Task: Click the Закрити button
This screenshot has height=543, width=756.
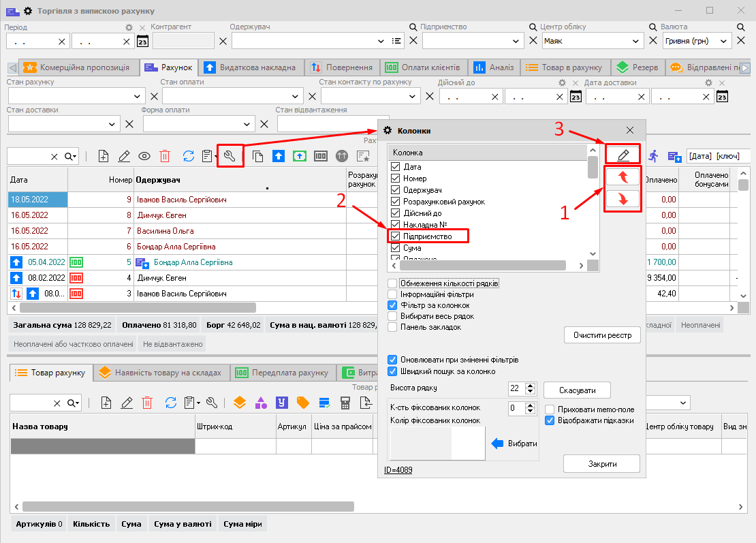Action: 601,464
